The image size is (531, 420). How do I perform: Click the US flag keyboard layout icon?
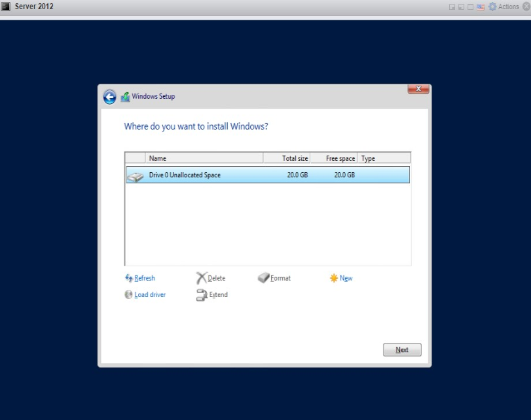tap(481, 7)
